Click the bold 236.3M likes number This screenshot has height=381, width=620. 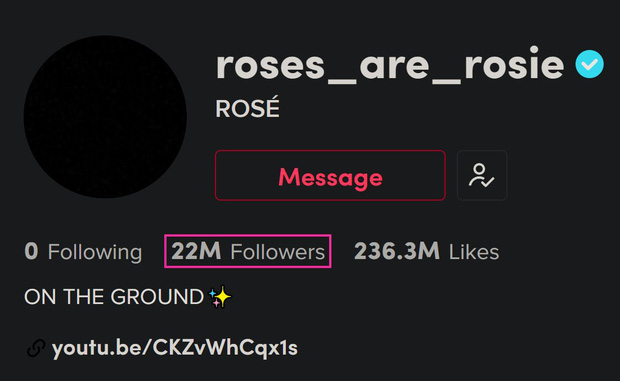(397, 251)
